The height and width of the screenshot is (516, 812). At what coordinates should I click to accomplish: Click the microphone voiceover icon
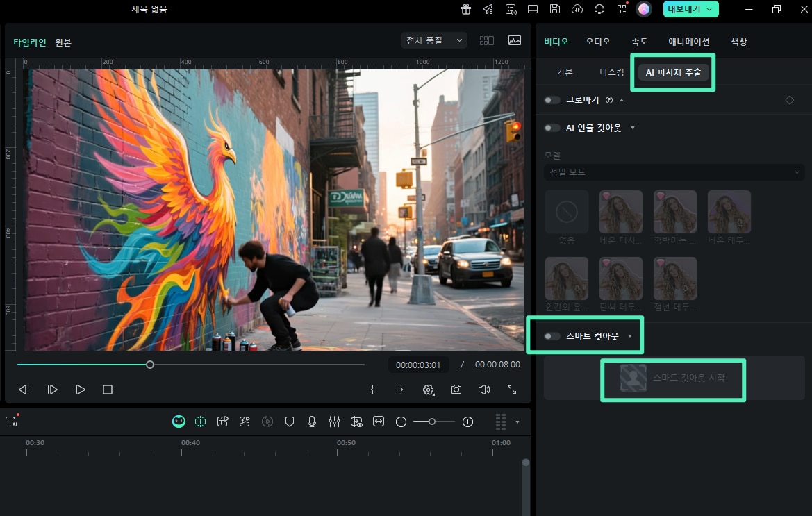point(312,422)
